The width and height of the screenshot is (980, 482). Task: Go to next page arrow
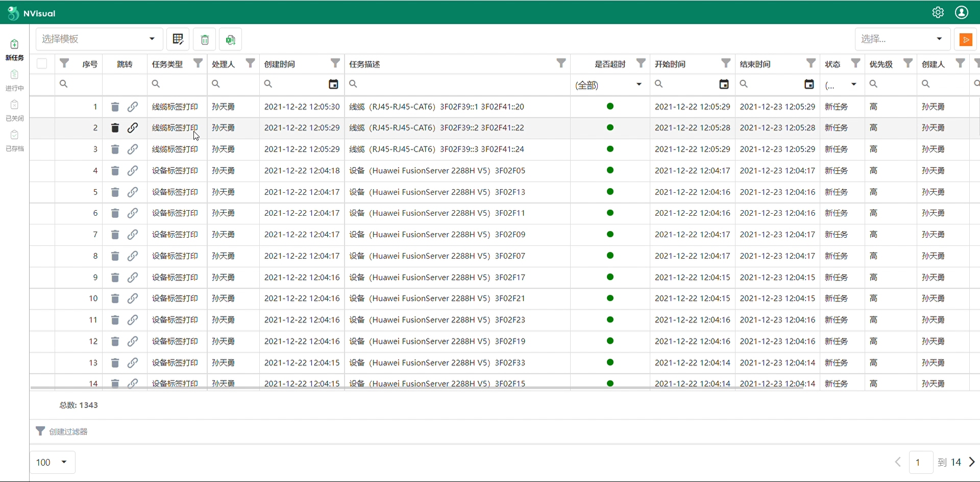972,462
